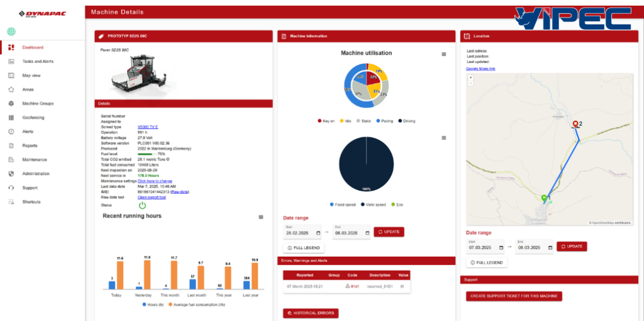Click the map zoom in plus button
Viewport: 644px width, 321px height.
tap(470, 77)
